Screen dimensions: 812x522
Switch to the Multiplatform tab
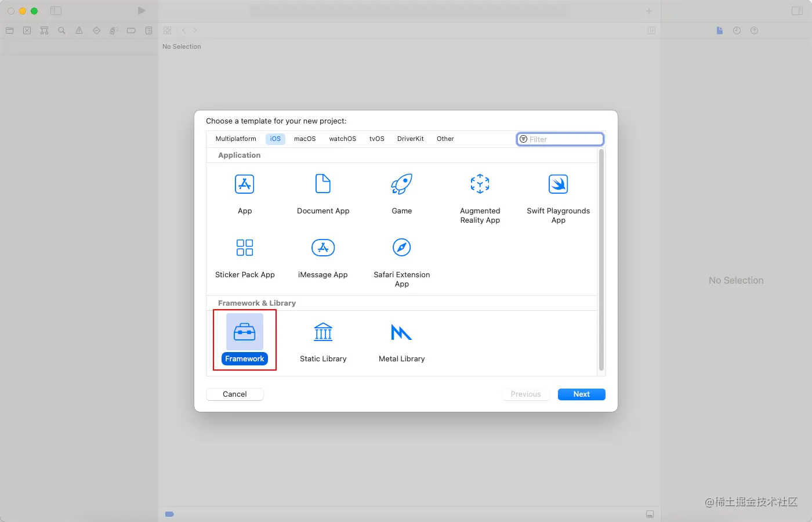tap(235, 139)
